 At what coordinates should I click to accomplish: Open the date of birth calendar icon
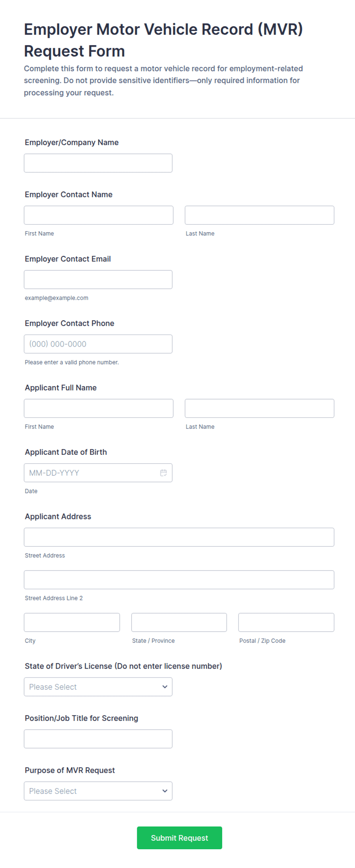(x=163, y=473)
